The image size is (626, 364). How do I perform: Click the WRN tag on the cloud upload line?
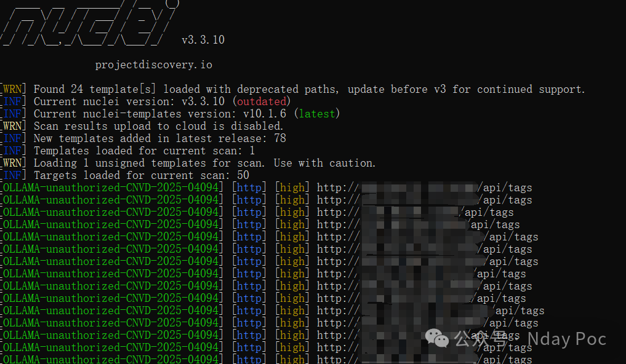[12, 127]
